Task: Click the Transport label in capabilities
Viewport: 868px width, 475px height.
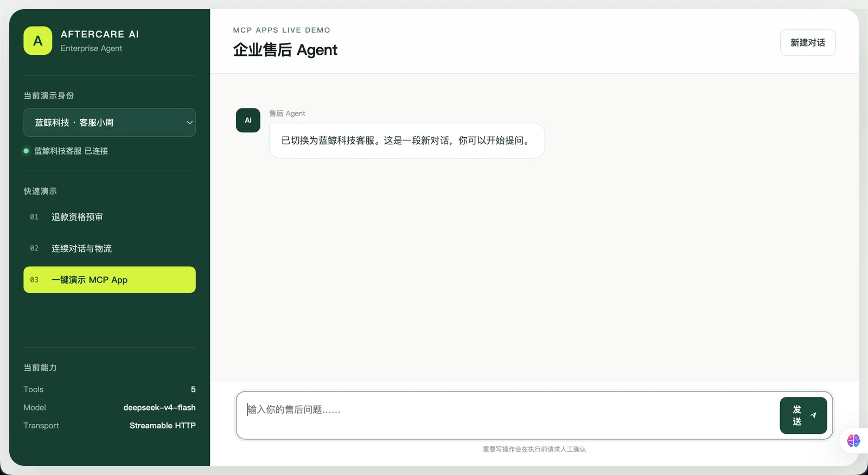Action: point(41,426)
